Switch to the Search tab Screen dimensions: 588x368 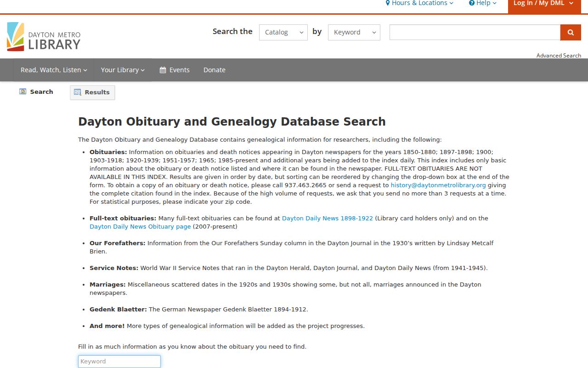point(36,92)
